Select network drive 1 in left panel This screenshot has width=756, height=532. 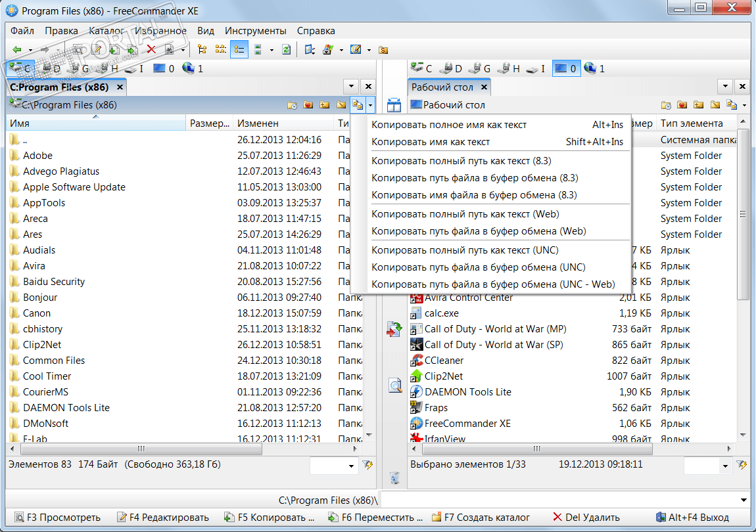point(193,68)
